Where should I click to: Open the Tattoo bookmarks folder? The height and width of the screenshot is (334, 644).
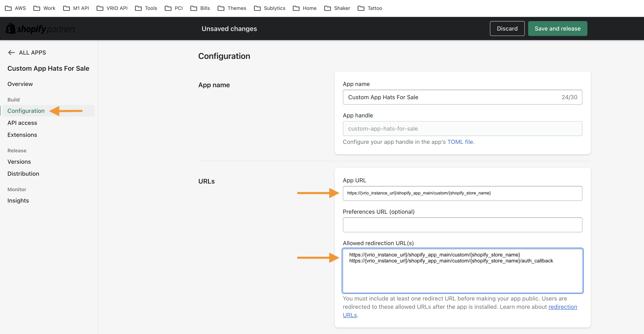[x=370, y=8]
